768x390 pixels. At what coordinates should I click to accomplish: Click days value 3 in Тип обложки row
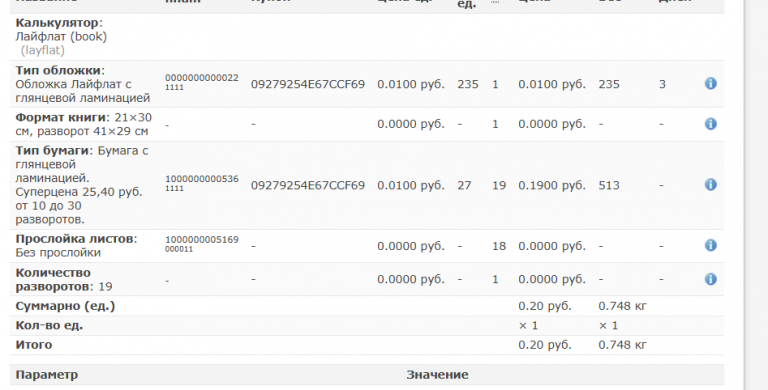coord(662,84)
